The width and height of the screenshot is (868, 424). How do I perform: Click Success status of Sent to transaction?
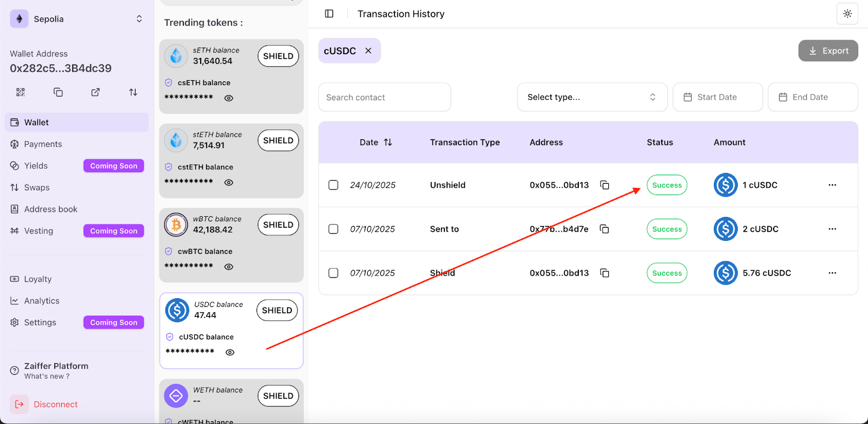coord(667,229)
